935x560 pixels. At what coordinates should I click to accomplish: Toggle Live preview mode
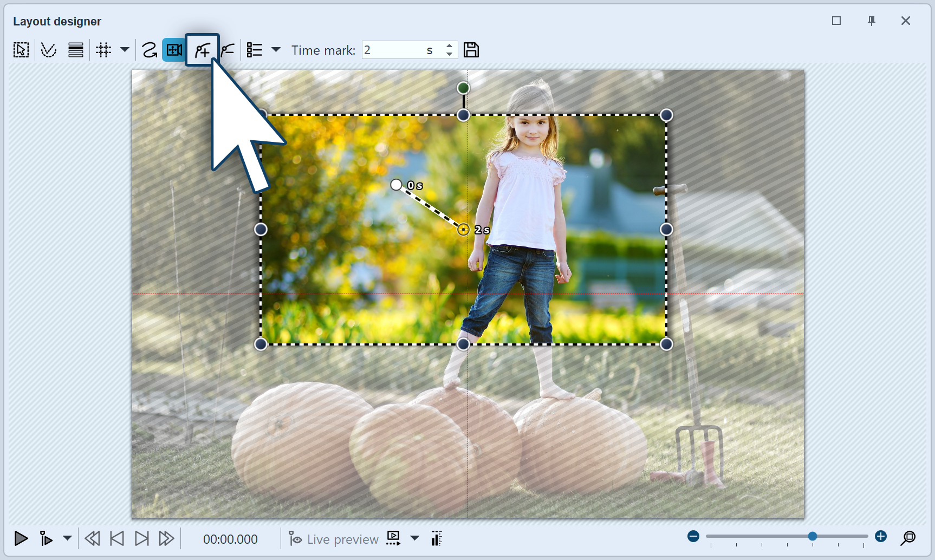(333, 539)
